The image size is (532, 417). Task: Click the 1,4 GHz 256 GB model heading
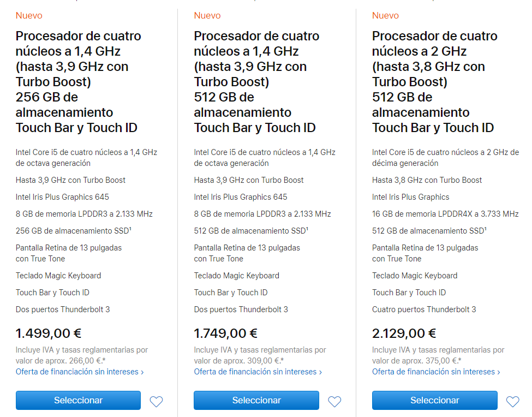click(x=79, y=82)
